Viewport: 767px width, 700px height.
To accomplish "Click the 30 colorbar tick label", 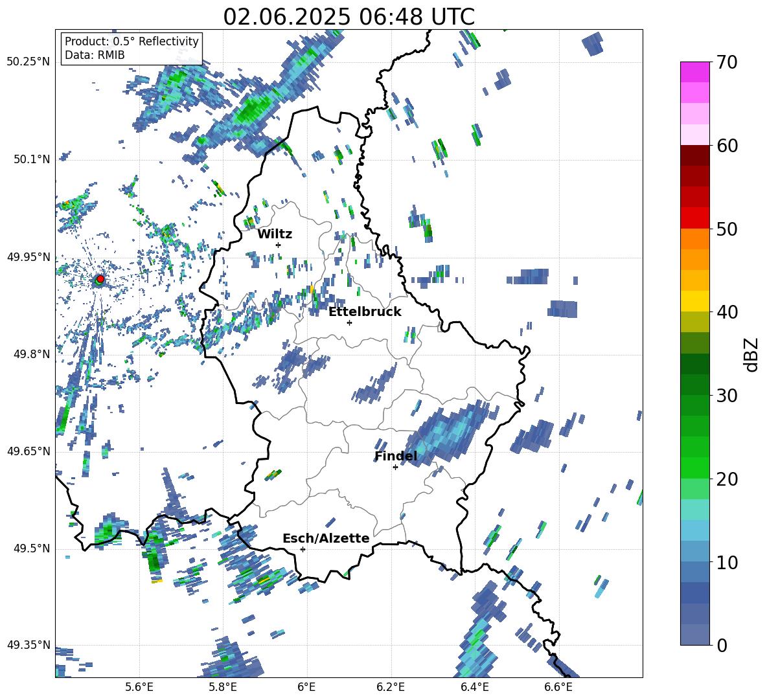I will (727, 396).
